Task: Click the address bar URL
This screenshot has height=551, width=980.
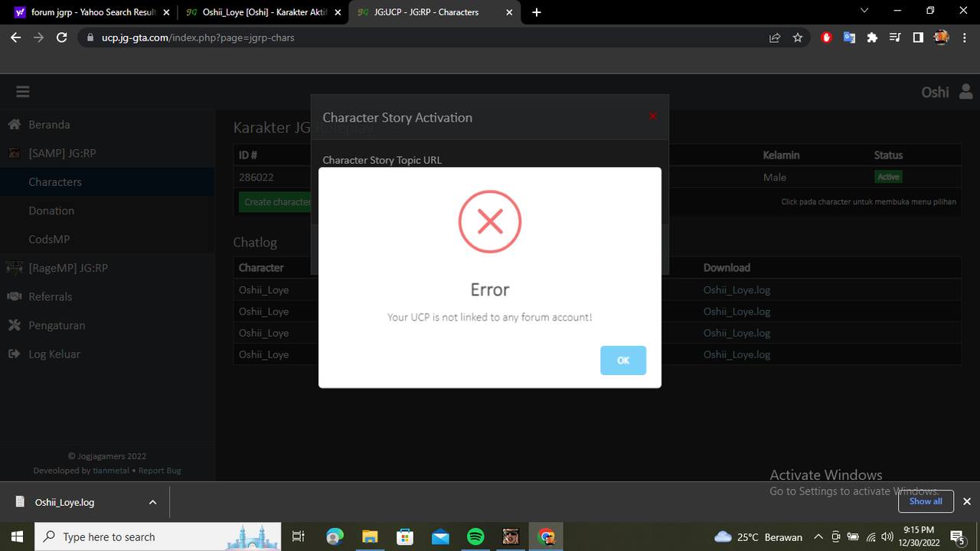Action: pos(198,37)
